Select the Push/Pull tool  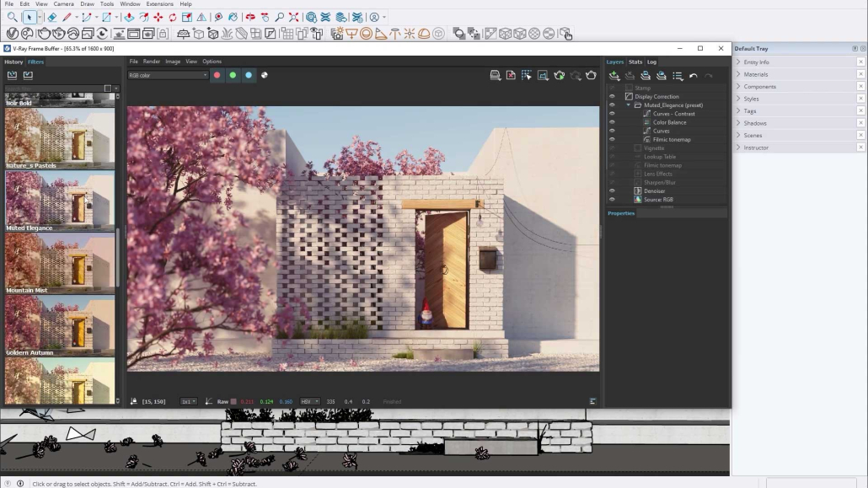(x=129, y=17)
